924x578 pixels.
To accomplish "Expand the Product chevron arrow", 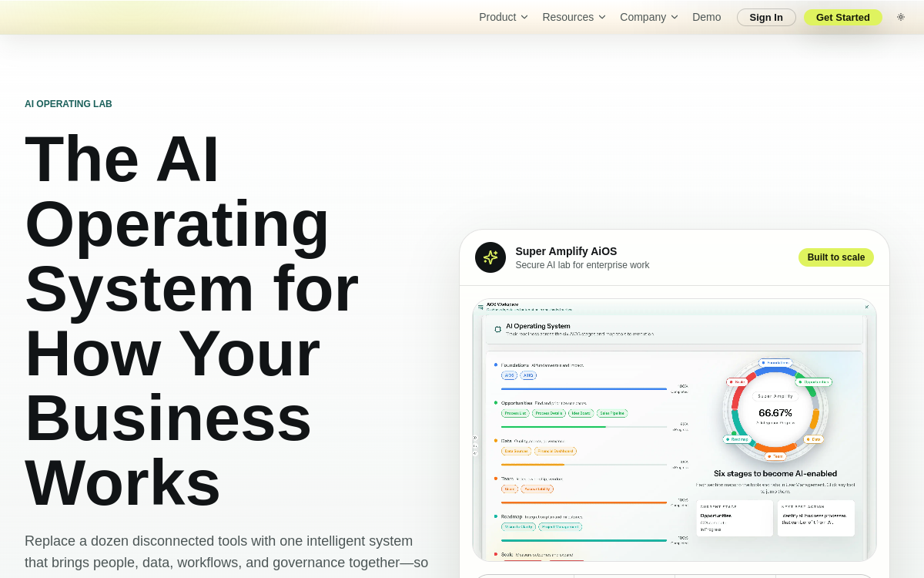I will click(524, 17).
